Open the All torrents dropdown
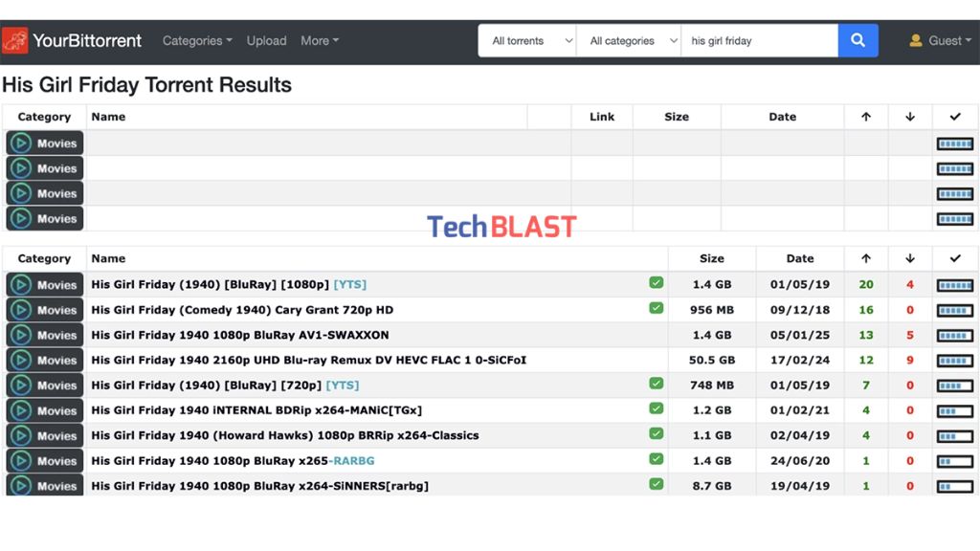Viewport: 980px width, 551px height. 527,40
